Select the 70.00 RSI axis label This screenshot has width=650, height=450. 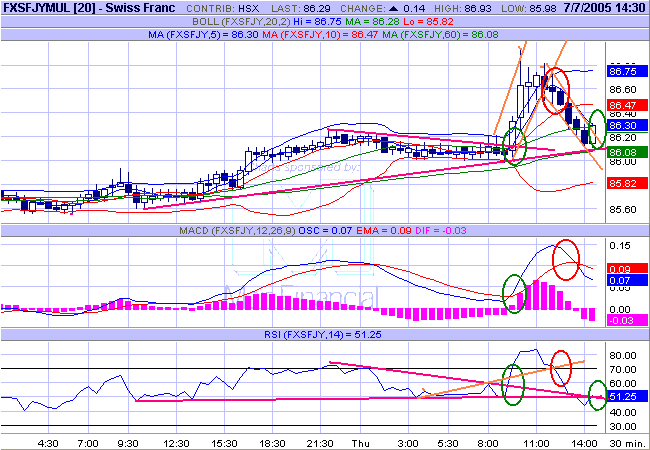pyautogui.click(x=623, y=370)
